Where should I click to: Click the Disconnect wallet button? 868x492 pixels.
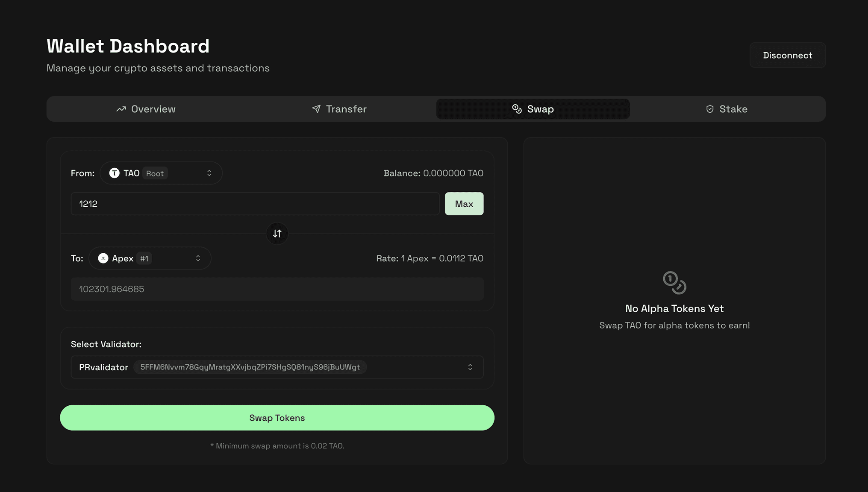(x=787, y=55)
